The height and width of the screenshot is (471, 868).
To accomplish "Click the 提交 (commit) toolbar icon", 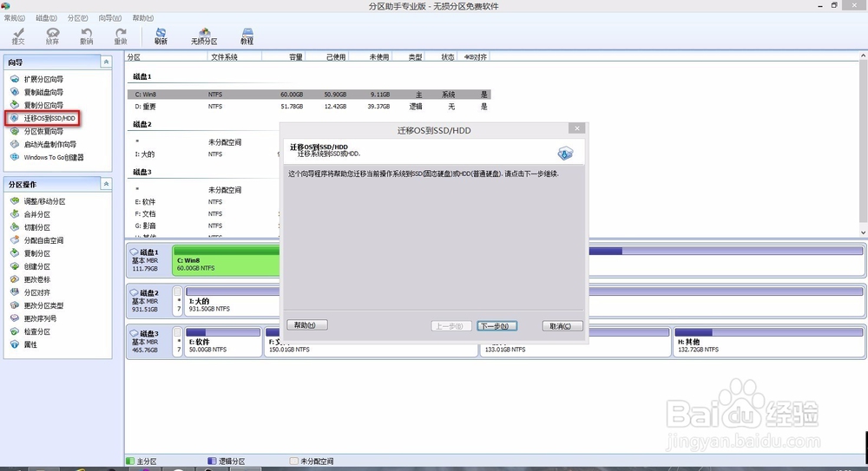I will coord(18,36).
